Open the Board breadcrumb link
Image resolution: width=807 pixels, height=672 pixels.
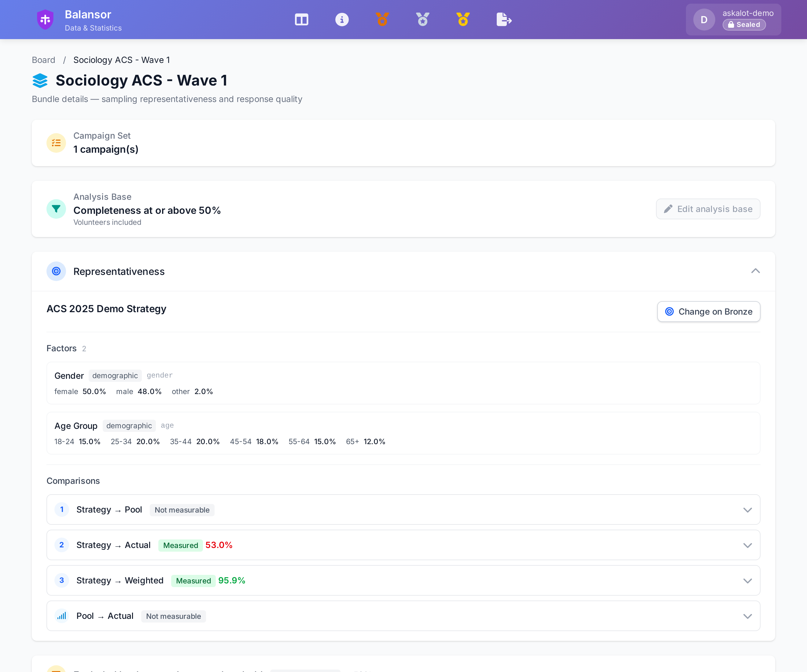[43, 60]
